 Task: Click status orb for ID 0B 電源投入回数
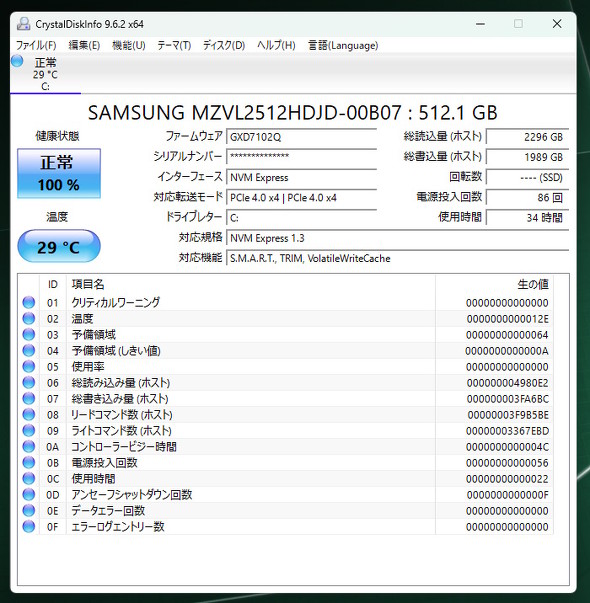[x=28, y=463]
